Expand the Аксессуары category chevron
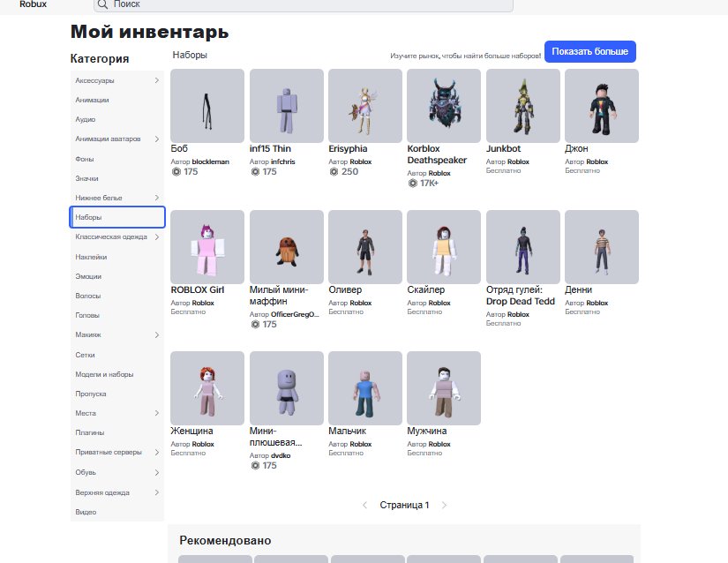This screenshot has width=728, height=563. (x=157, y=80)
